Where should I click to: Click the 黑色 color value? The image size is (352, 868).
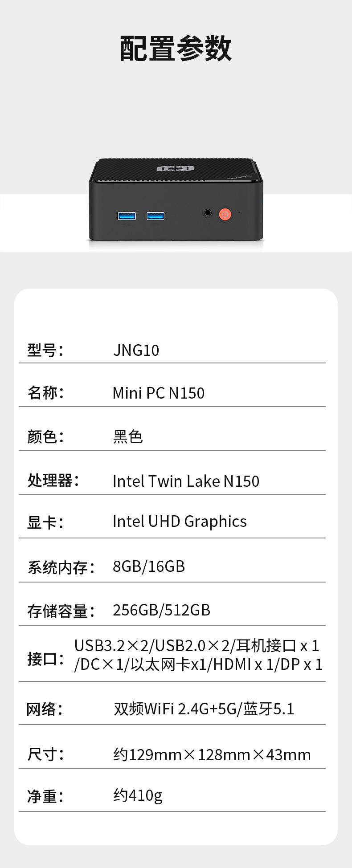(128, 437)
